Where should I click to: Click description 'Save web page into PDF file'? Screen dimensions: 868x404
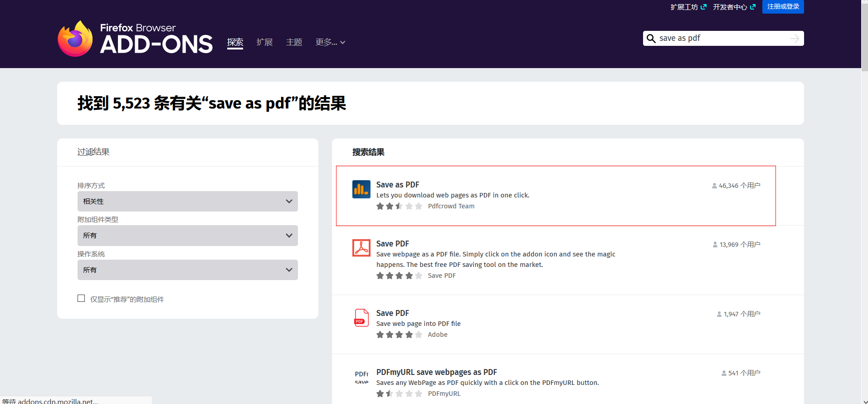click(419, 324)
